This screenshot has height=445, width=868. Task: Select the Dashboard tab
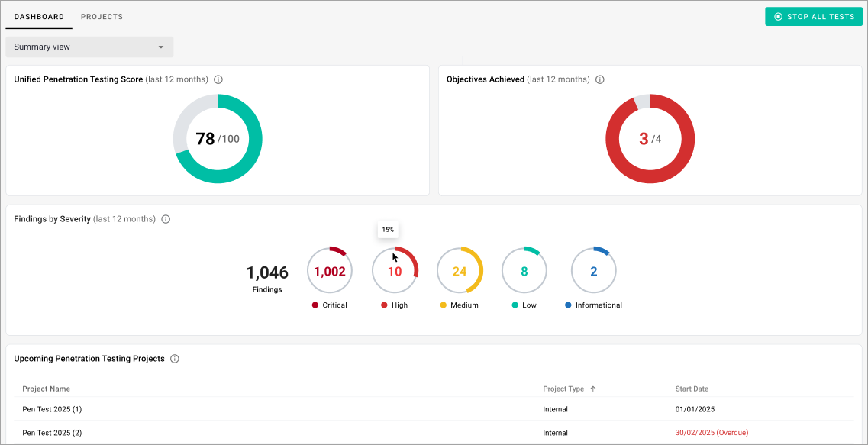tap(38, 16)
